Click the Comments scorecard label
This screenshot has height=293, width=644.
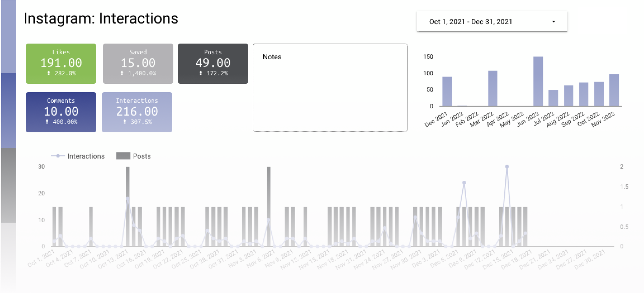(61, 101)
